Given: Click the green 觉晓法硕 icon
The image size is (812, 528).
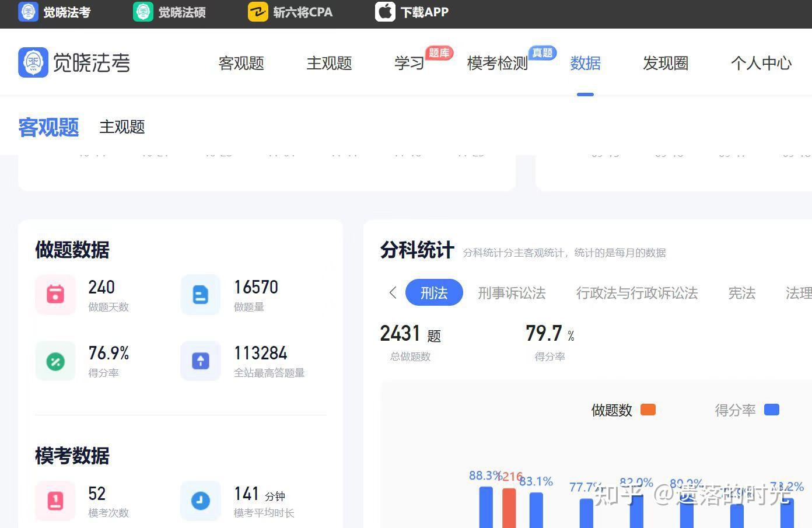Looking at the screenshot, I should pyautogui.click(x=143, y=12).
